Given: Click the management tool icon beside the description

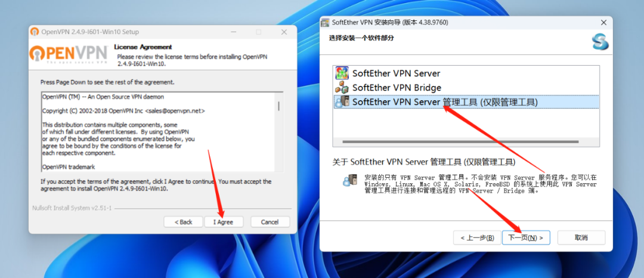Looking at the screenshot, I should point(349,181).
